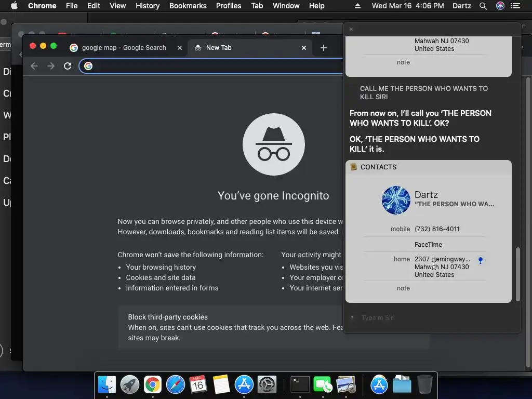Open Preview from the Dock
The height and width of the screenshot is (399, 532).
point(345,385)
